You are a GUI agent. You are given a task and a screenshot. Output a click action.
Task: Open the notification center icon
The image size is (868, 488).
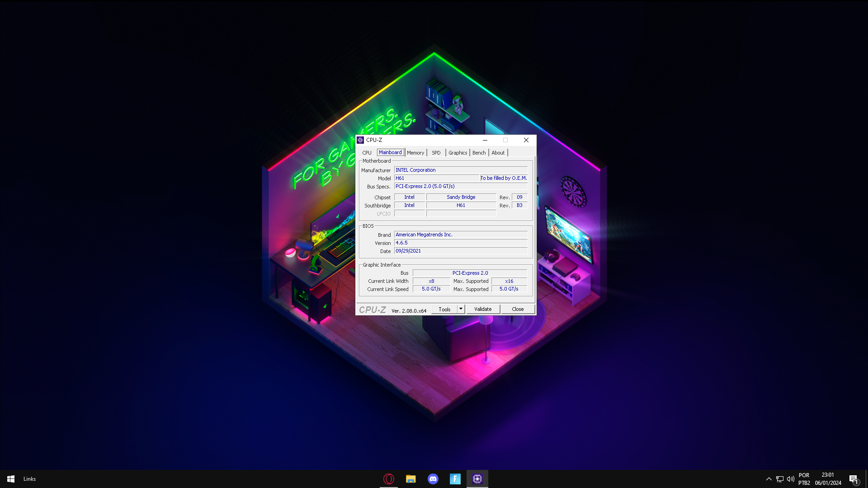854,479
